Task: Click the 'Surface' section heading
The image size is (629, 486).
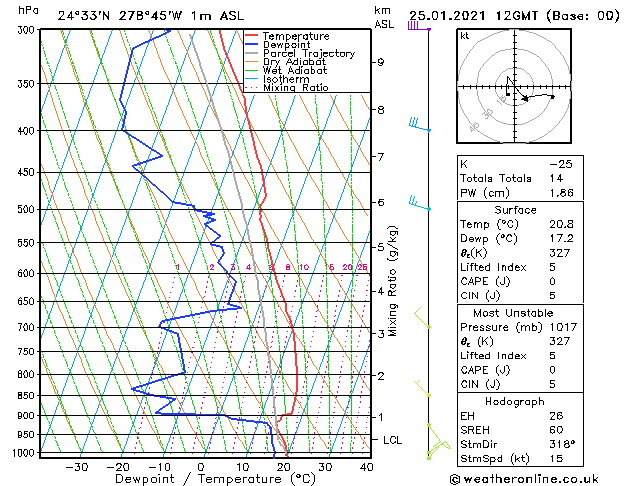Action: (515, 210)
